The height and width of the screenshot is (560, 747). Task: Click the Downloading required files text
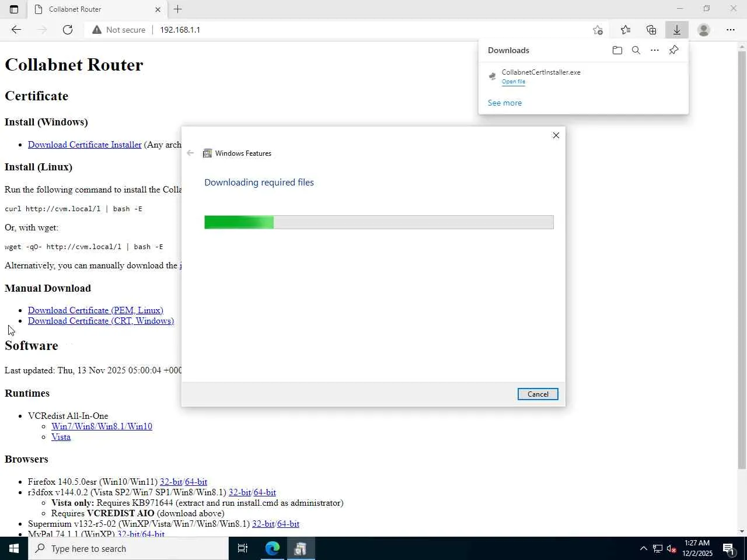tap(259, 183)
